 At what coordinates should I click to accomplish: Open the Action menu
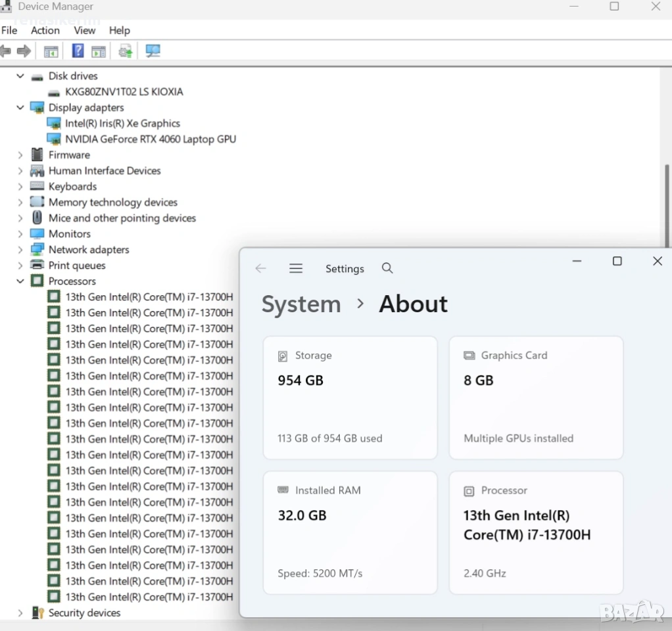45,30
